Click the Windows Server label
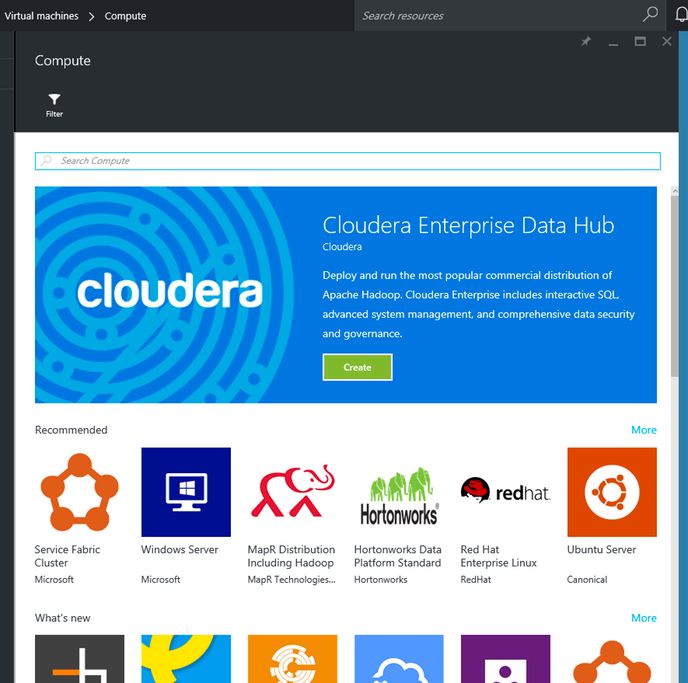 tap(179, 549)
